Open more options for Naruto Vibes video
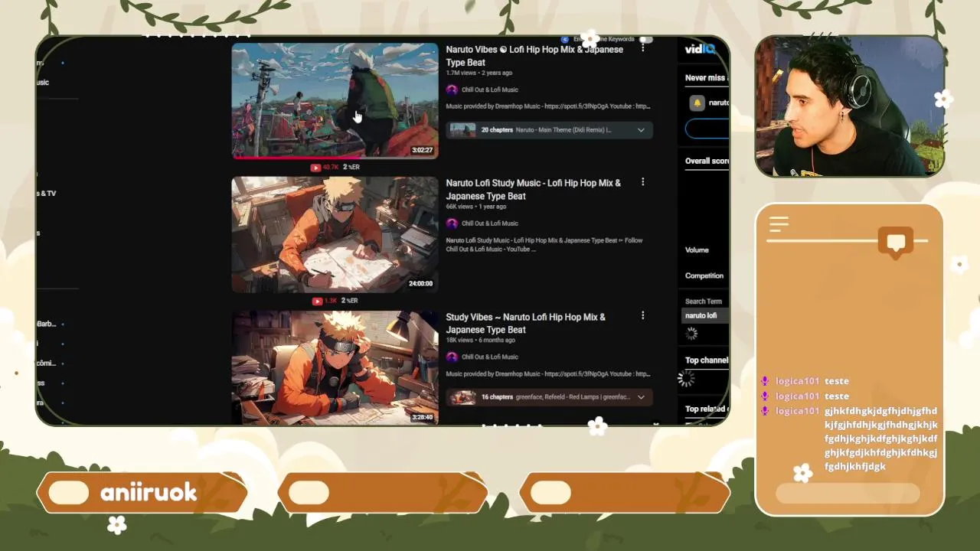Screen dimensions: 980x551 [642, 47]
